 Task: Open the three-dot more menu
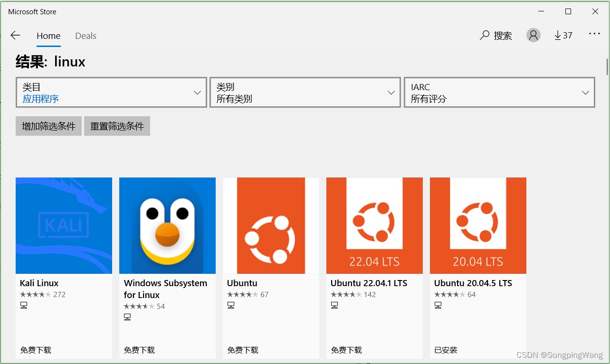594,34
